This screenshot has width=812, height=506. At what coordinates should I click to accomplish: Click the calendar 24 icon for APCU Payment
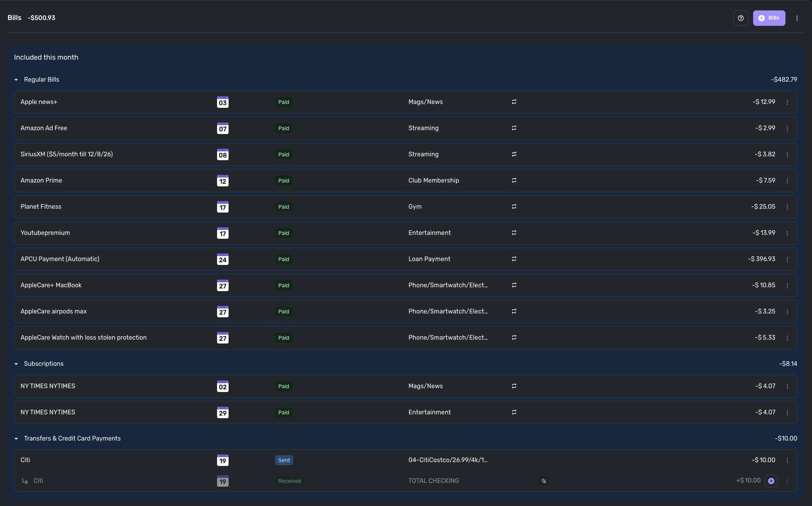pyautogui.click(x=222, y=259)
